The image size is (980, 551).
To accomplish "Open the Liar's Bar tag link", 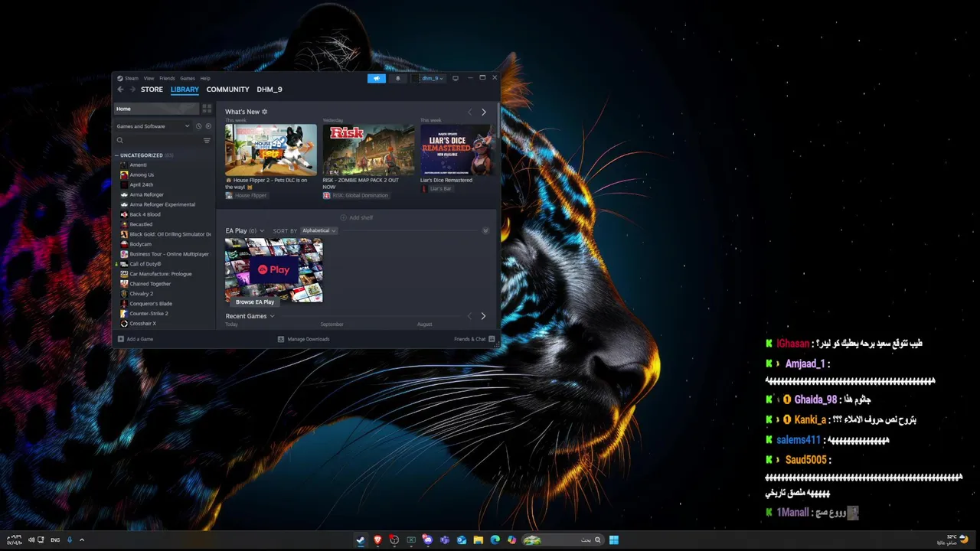I will pos(436,188).
